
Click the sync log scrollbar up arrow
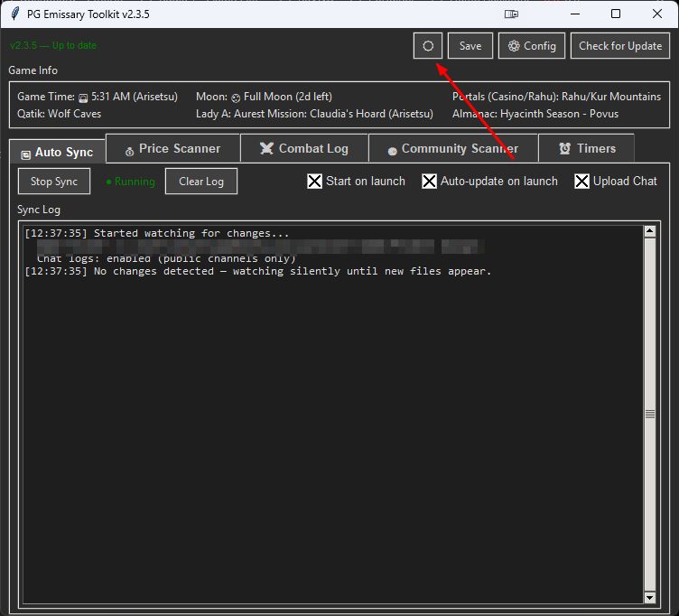[649, 231]
